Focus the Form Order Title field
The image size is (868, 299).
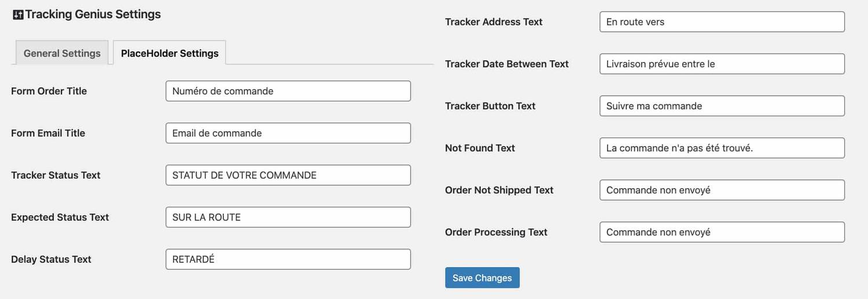point(288,91)
